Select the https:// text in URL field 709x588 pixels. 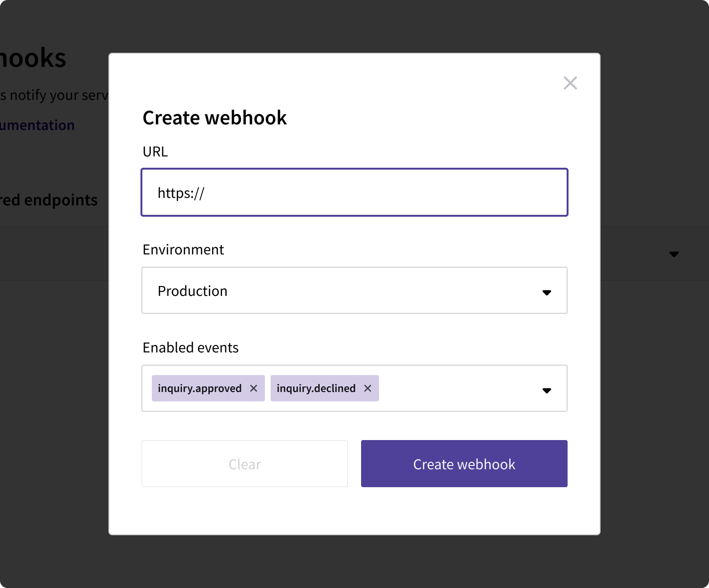tap(181, 192)
